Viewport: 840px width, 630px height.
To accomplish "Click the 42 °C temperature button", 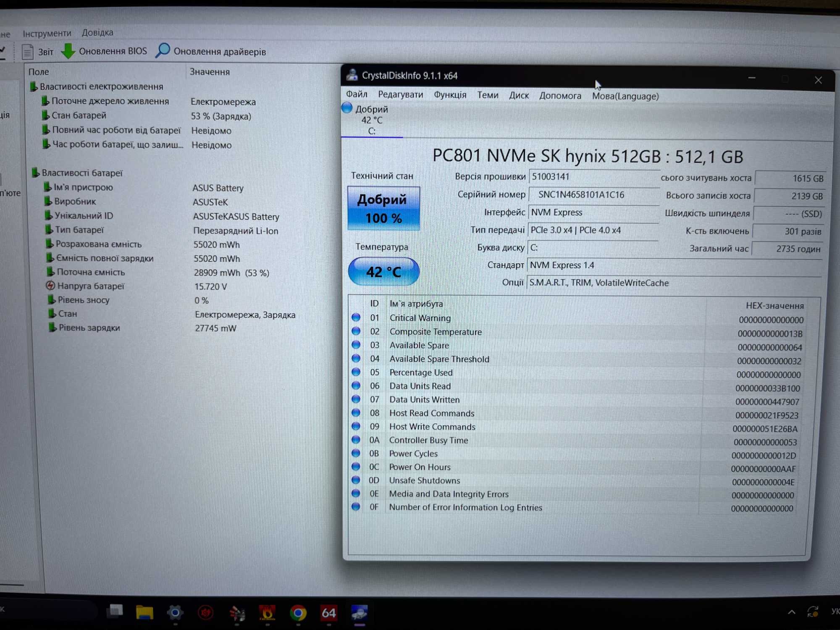I will (x=383, y=272).
